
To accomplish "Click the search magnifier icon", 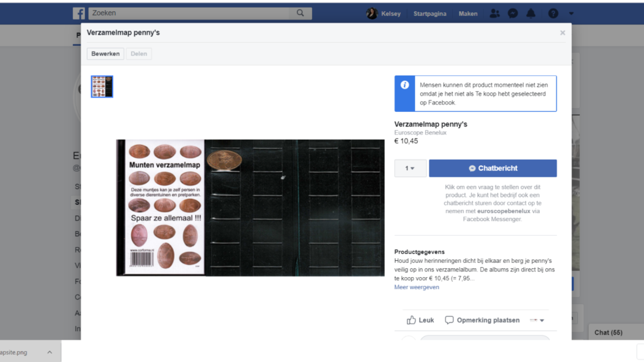I will pyautogui.click(x=300, y=13).
